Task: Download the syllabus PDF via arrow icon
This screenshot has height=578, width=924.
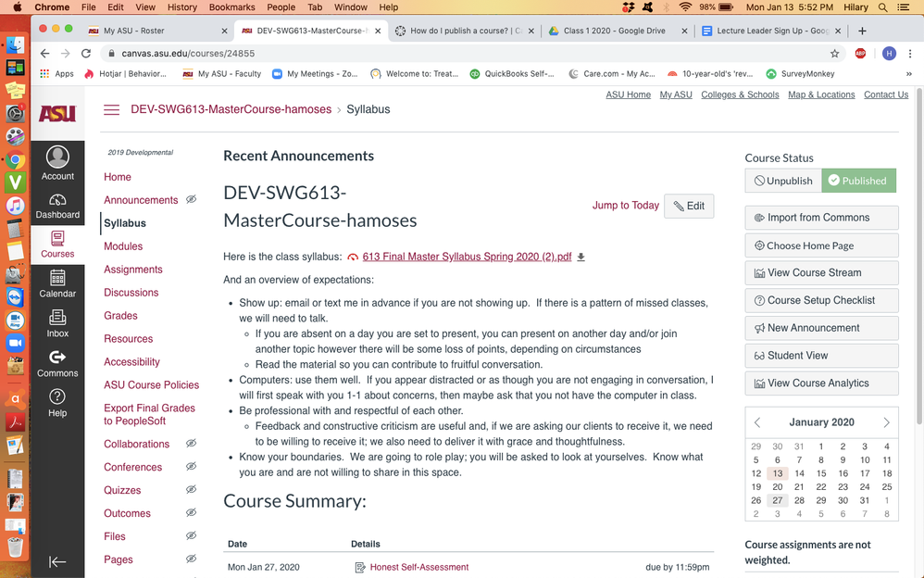Action: click(581, 257)
